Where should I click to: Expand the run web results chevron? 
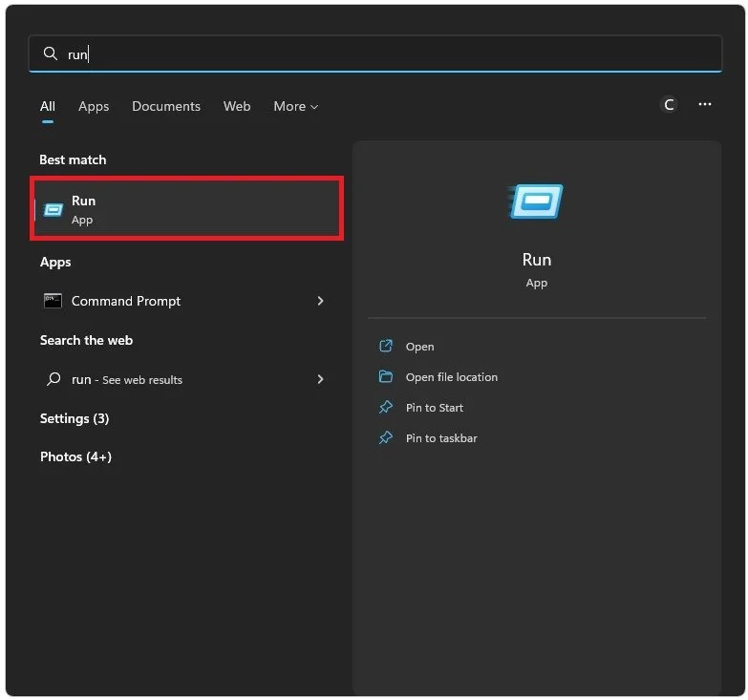pyautogui.click(x=321, y=379)
